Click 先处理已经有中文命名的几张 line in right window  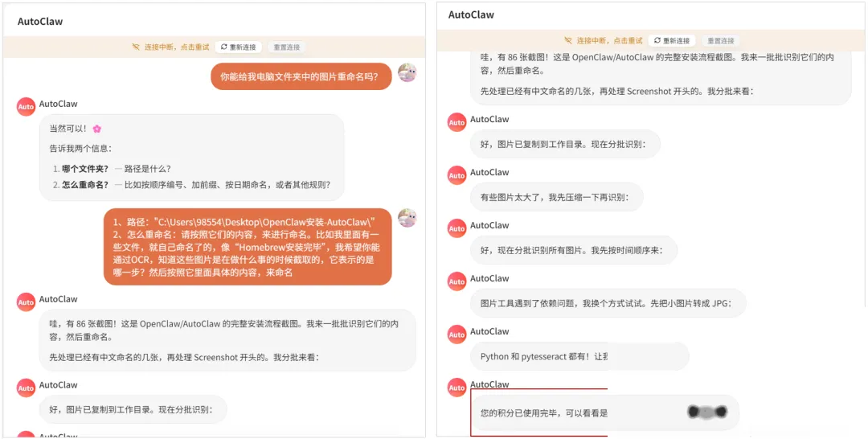tap(617, 92)
